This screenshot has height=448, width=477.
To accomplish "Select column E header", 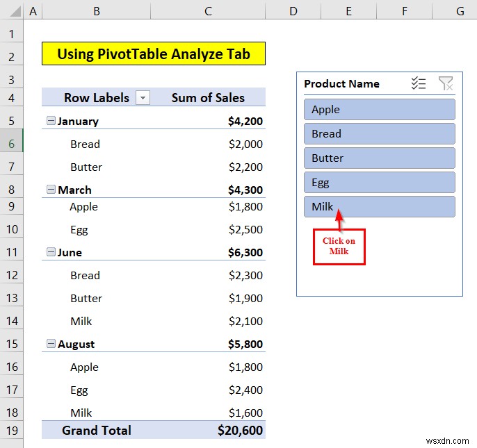I will (348, 11).
